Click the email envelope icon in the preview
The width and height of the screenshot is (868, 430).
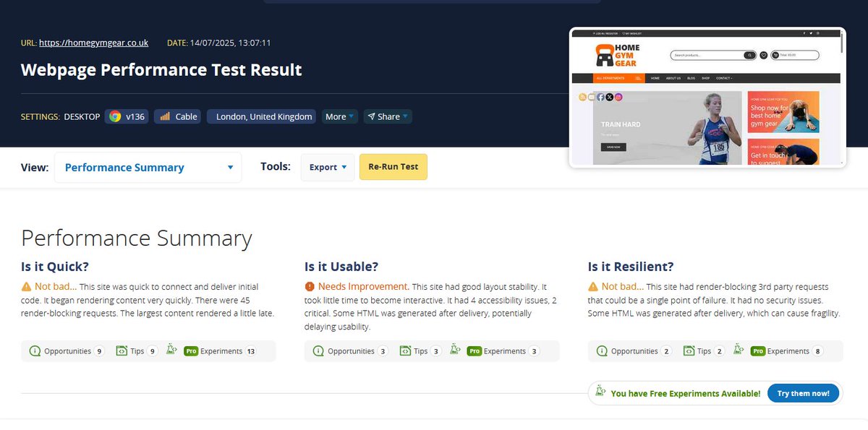click(x=591, y=97)
